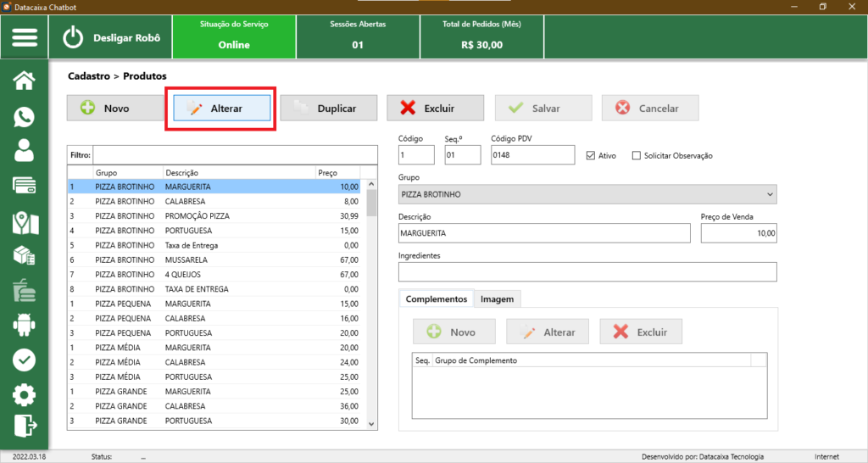868x463 pixels.
Task: Switch to the Imagem tab
Action: coord(497,299)
